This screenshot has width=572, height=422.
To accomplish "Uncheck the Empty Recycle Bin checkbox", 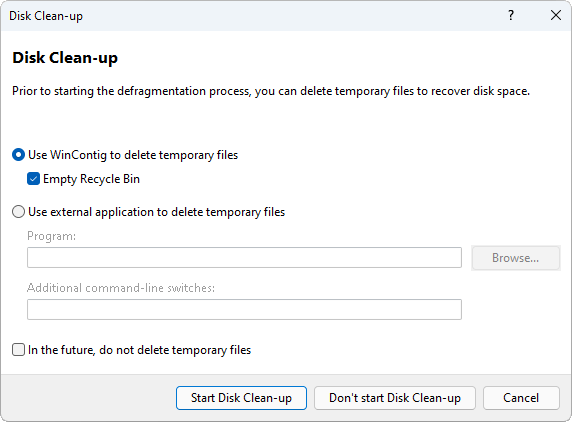I will [x=34, y=179].
